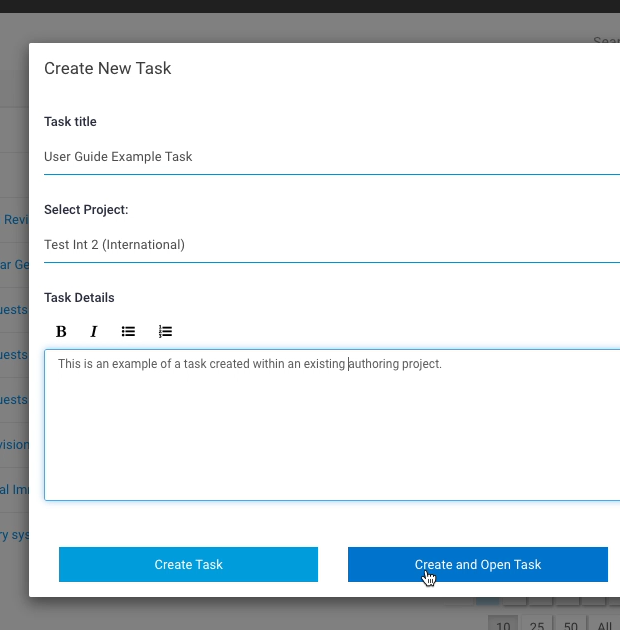The width and height of the screenshot is (620, 630).
Task: Open the partially visible 'Revi' task link
Action: 16,220
